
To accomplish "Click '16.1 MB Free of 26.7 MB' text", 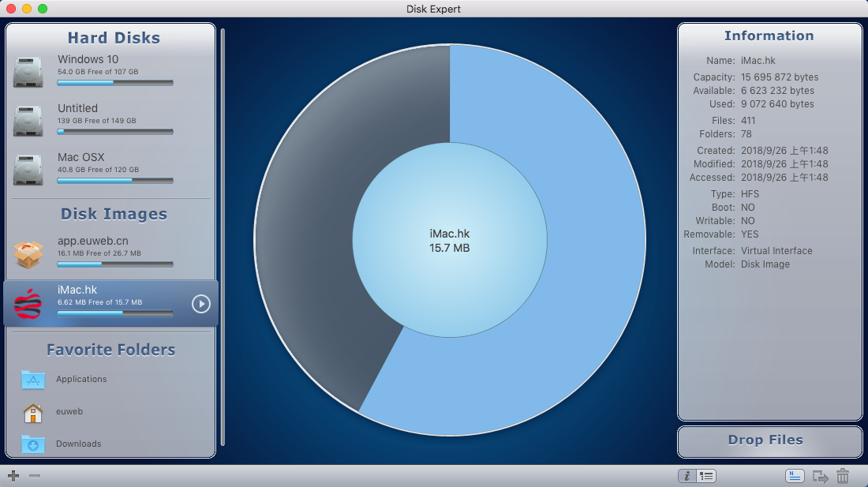I will click(x=99, y=253).
